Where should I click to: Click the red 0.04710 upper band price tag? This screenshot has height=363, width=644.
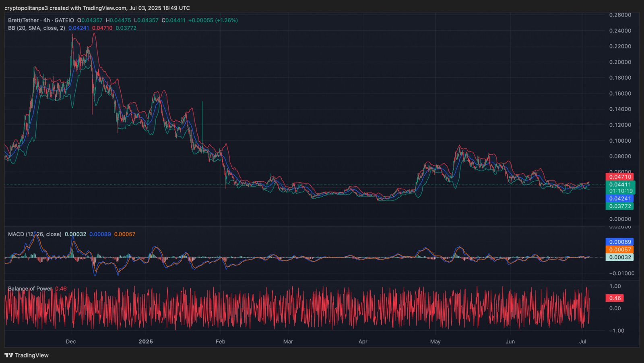tap(619, 177)
